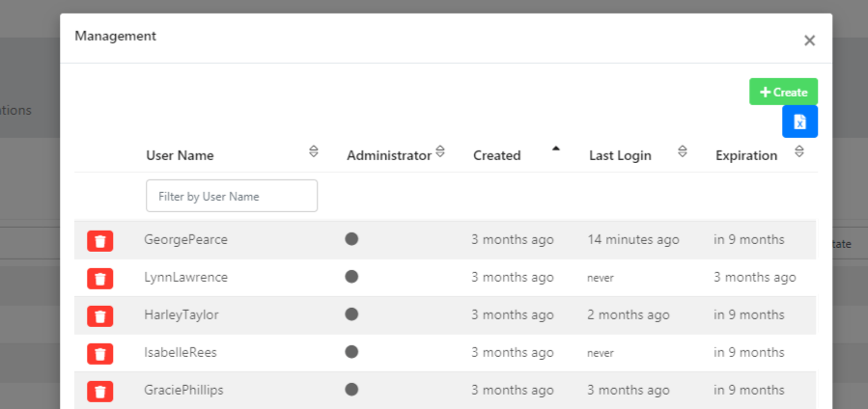Delete user IsabelleRees with trash icon

(99, 354)
